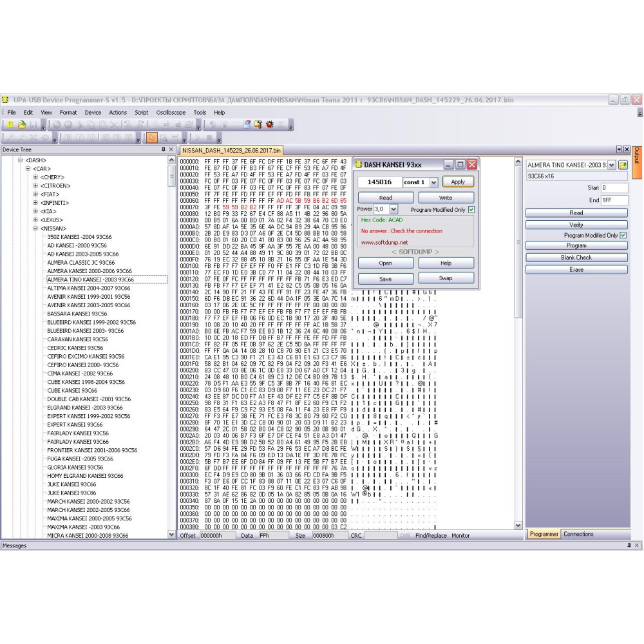The width and height of the screenshot is (644, 644).
Task: Select MAXIMA KANSEI -2003 93C66 tree item
Action: click(x=83, y=527)
